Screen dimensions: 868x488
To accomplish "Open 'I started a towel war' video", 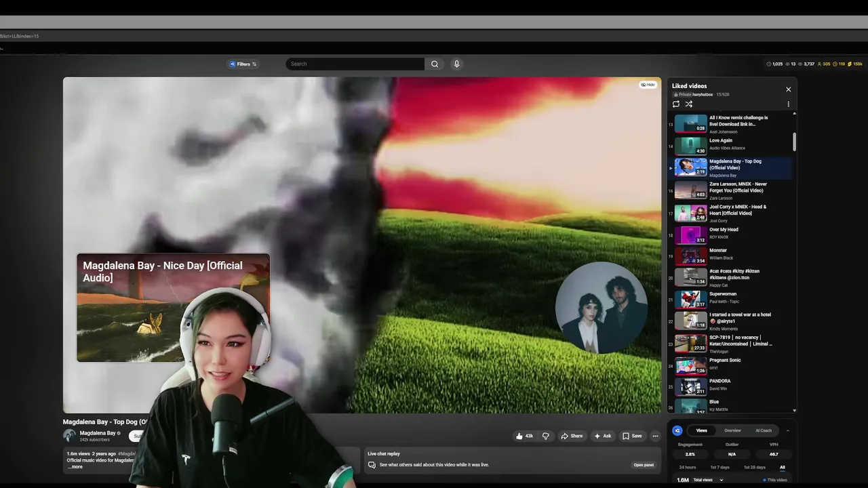I will click(x=730, y=320).
